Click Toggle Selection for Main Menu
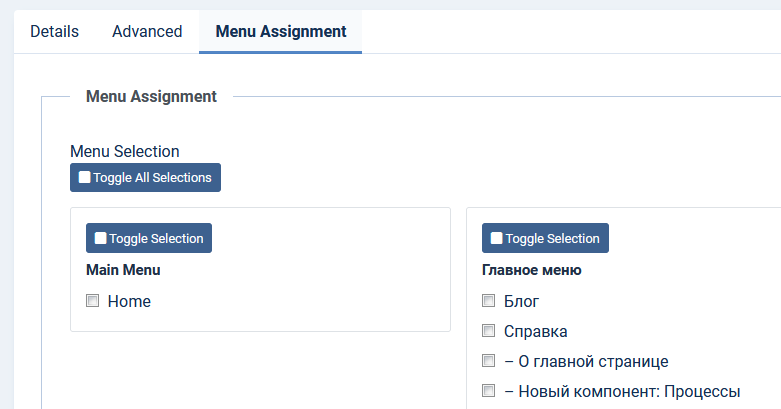This screenshot has height=409, width=781. pyautogui.click(x=149, y=238)
